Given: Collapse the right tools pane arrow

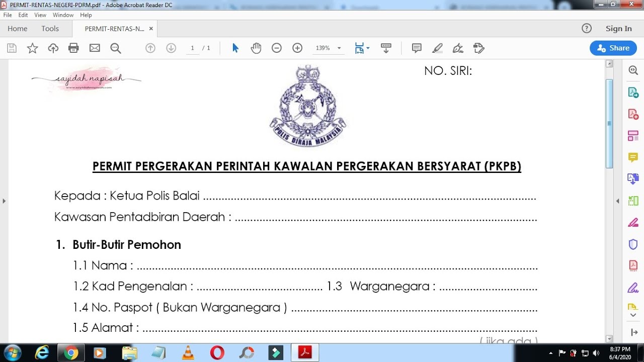Looking at the screenshot, I should click(x=618, y=201).
